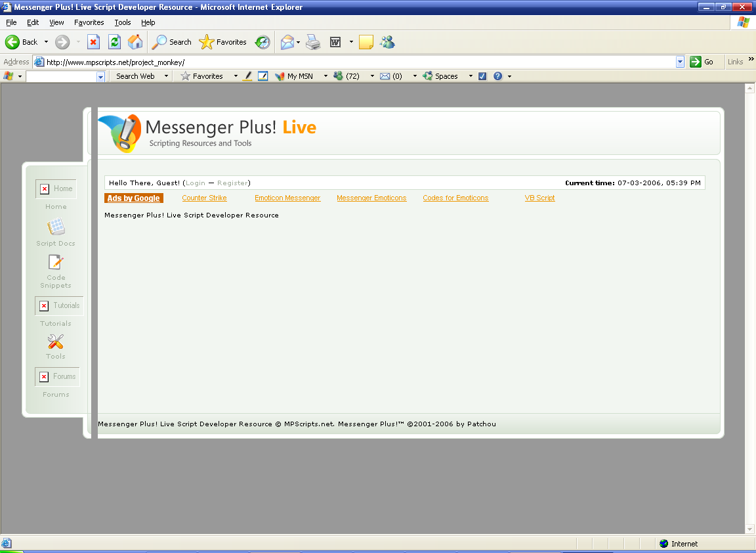Screen dimensions: 756x553
Task: Click the Mail envelope icon
Action: pos(287,43)
